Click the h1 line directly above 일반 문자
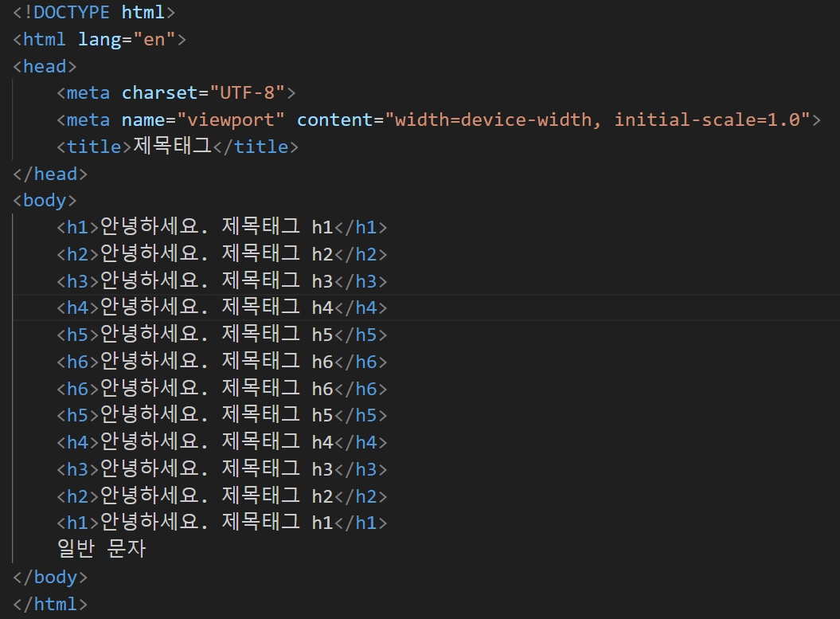Screen dimensions: 840x619 click(x=222, y=522)
